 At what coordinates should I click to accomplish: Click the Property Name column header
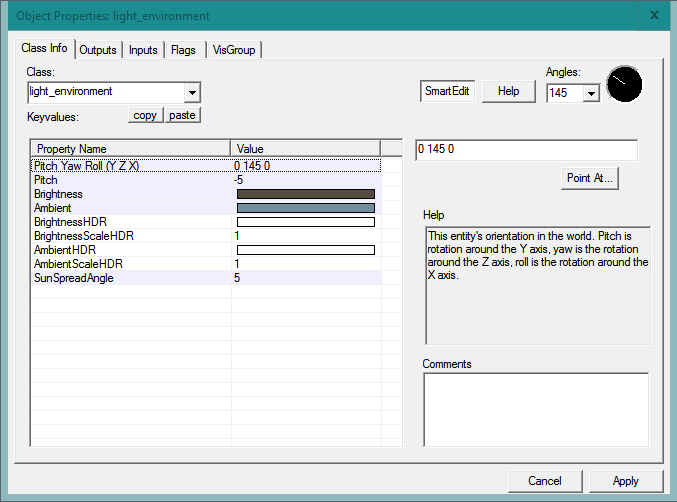131,148
